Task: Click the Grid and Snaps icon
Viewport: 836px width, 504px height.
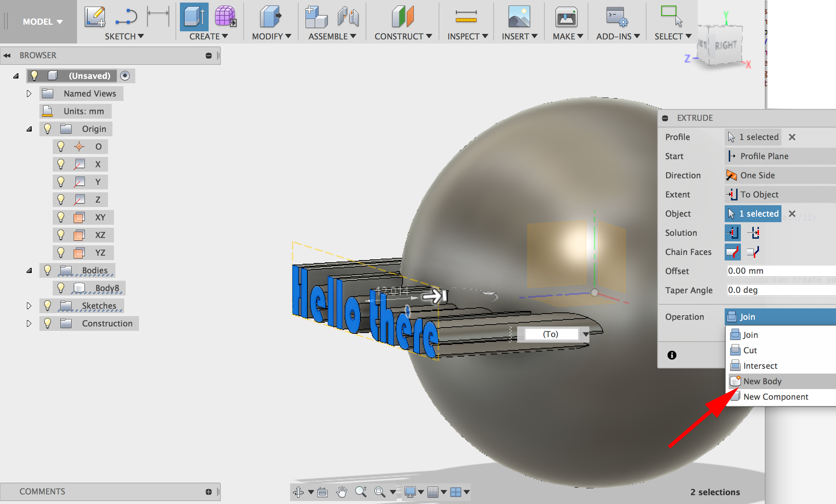Action: click(433, 492)
